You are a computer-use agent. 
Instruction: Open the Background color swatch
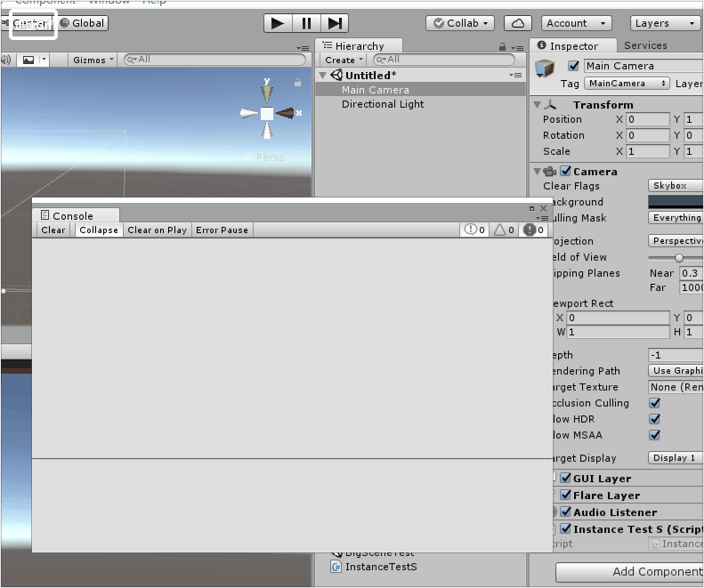point(676,202)
